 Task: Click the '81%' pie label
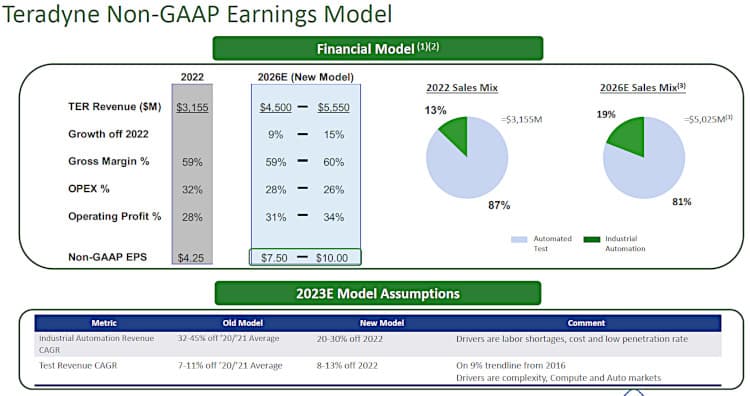(682, 202)
